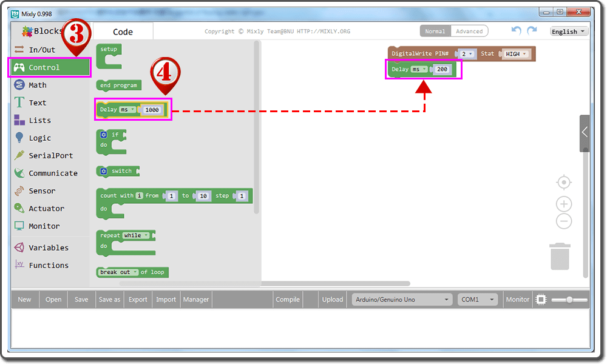Click the Text category T icon
The image size is (607, 364).
pyautogui.click(x=19, y=103)
